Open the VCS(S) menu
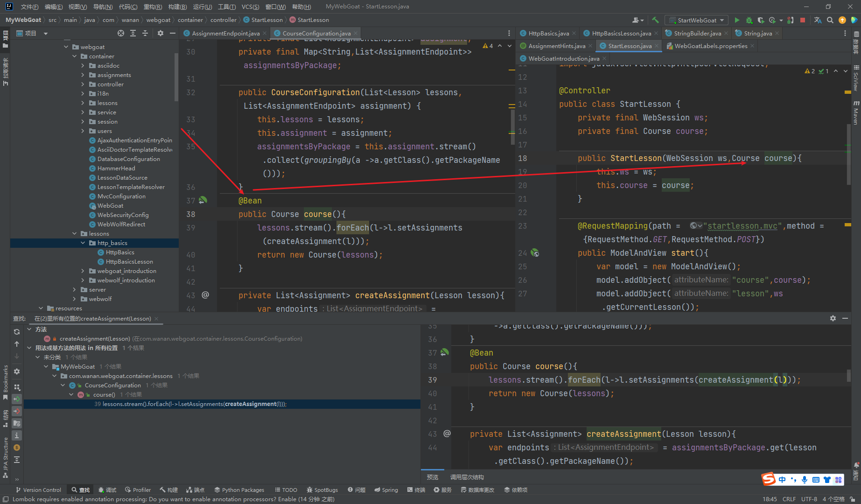This screenshot has width=861, height=504. [251, 7]
